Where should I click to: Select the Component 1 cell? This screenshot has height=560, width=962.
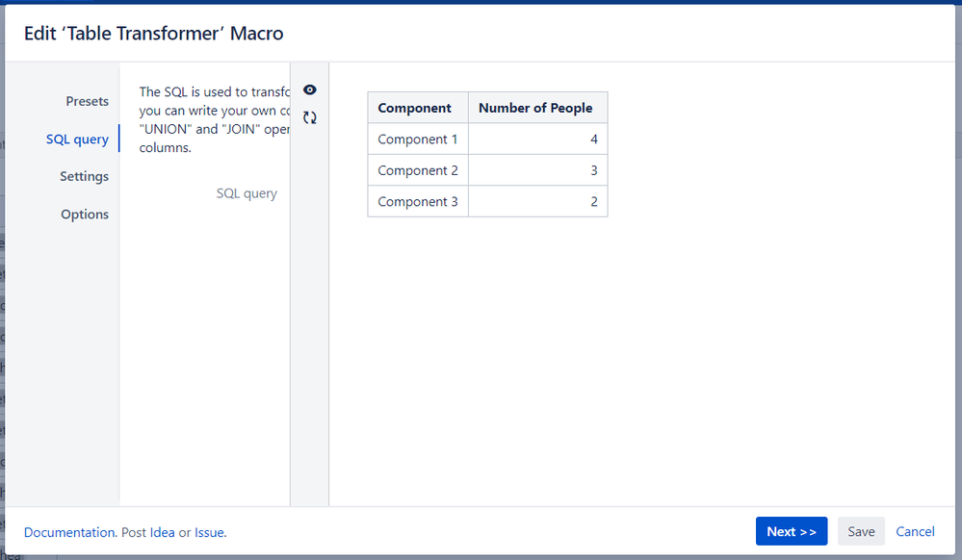(419, 140)
